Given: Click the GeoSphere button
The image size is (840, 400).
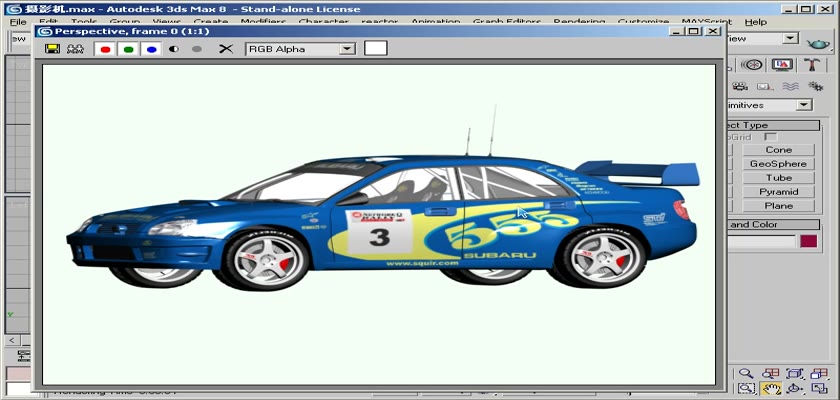Looking at the screenshot, I should pyautogui.click(x=778, y=164).
